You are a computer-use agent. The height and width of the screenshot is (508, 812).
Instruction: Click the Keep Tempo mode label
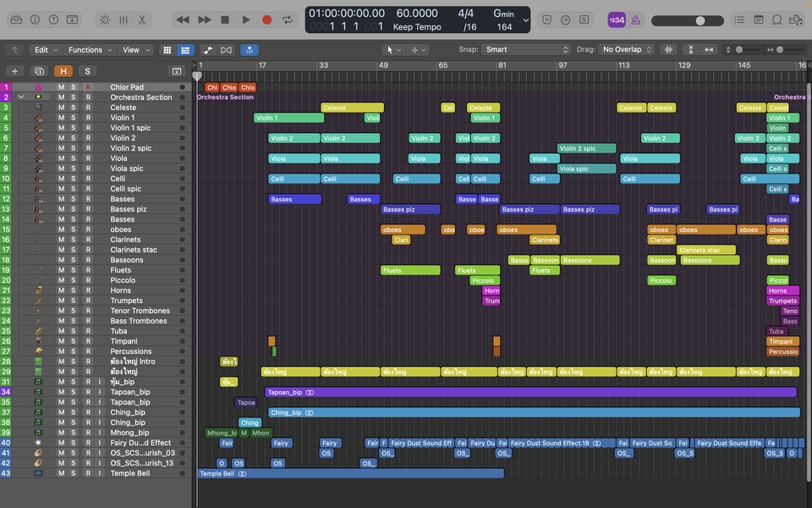pos(417,27)
